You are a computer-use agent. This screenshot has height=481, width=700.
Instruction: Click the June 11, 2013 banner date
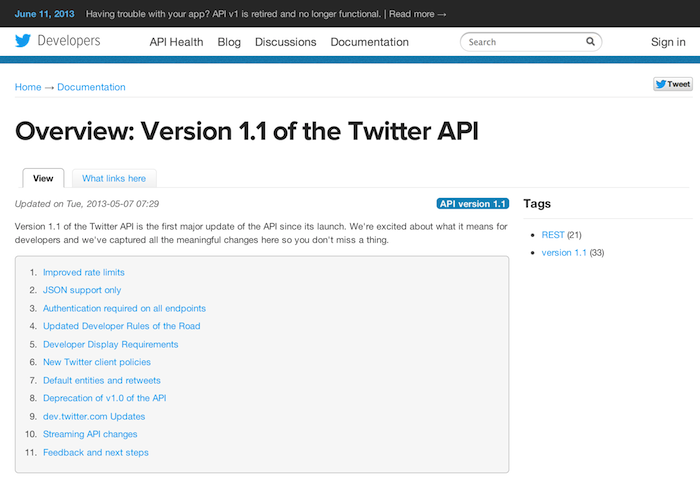44,14
